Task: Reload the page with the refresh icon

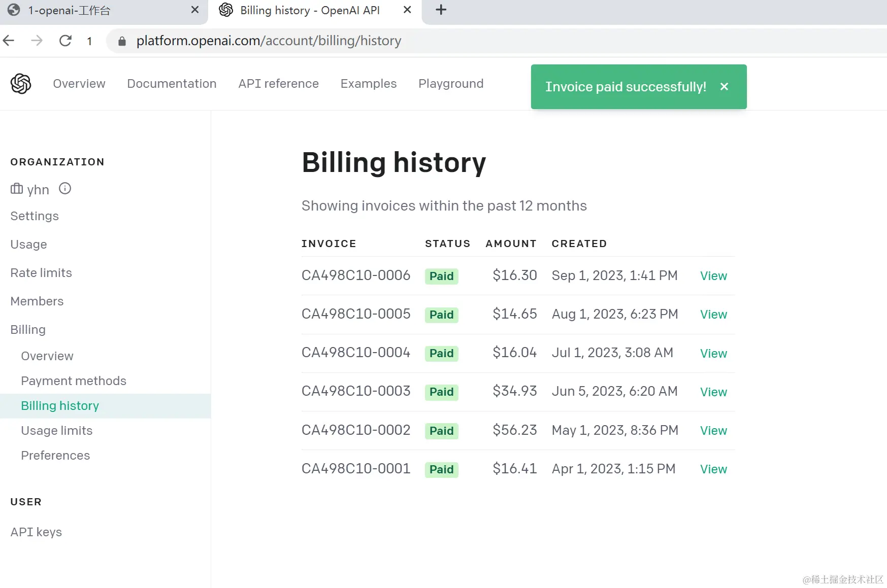Action: (65, 41)
